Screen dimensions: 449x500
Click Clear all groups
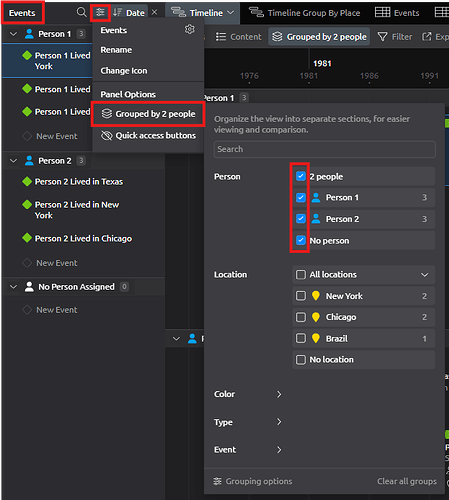pos(407,481)
